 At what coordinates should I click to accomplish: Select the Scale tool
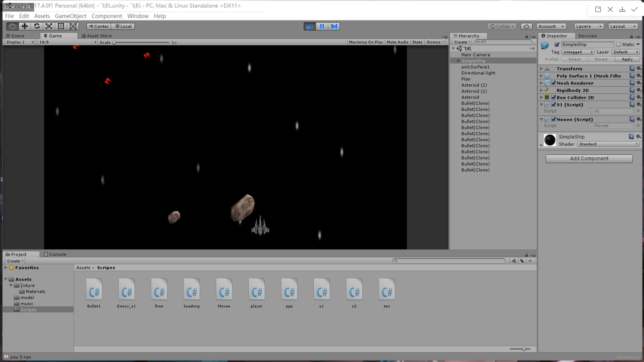pos(49,26)
